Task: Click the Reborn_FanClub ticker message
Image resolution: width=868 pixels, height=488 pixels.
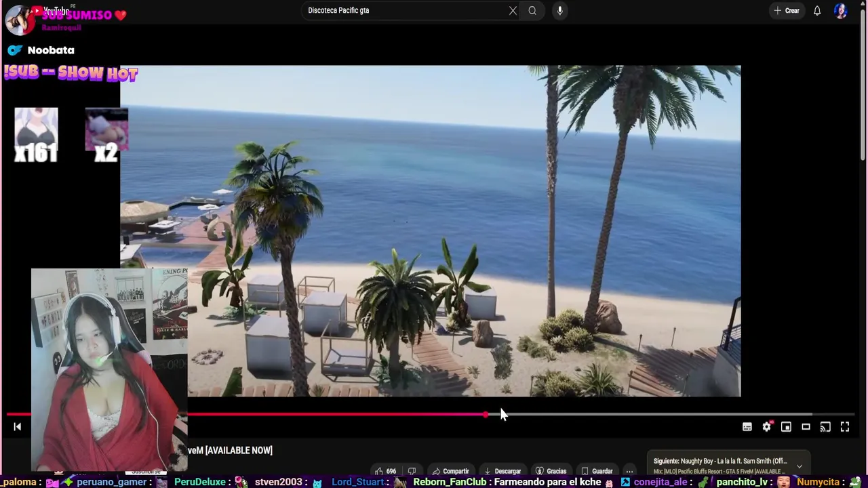Action: [x=507, y=482]
